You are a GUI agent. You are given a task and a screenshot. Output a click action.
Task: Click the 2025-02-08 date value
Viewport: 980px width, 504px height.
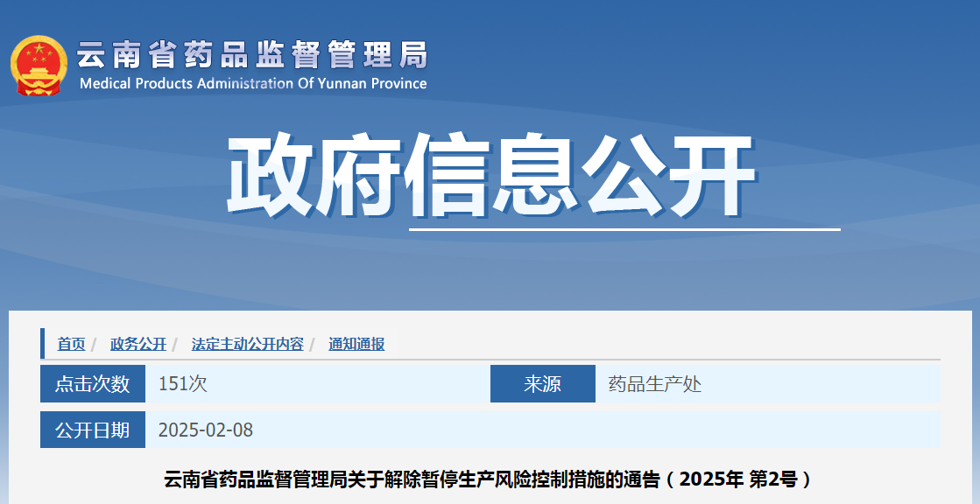click(x=206, y=430)
